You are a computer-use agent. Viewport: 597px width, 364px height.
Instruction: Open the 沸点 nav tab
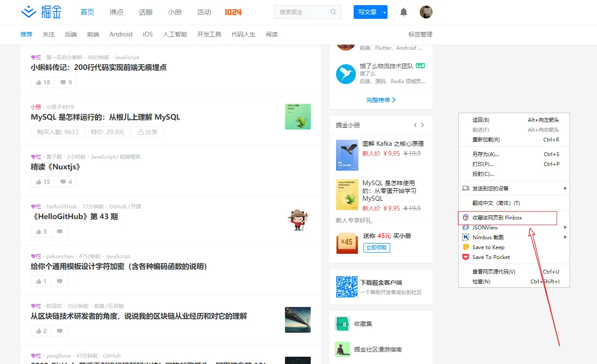pos(116,12)
